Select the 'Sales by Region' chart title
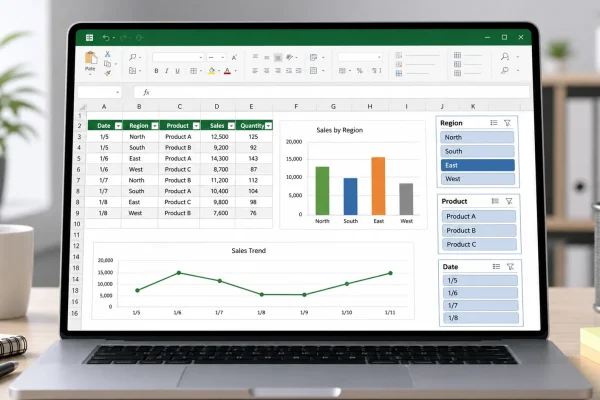Viewport: 600px width, 400px height. 340,130
